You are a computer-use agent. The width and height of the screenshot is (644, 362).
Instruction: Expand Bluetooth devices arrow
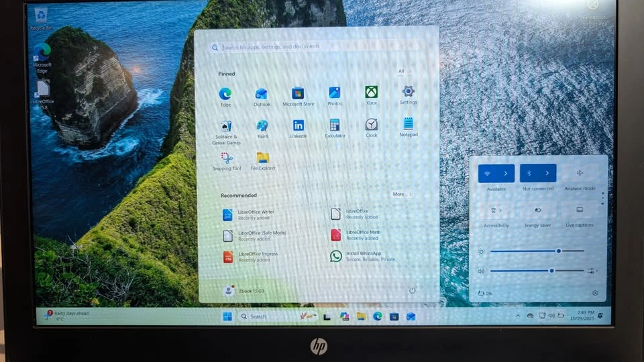tap(547, 174)
